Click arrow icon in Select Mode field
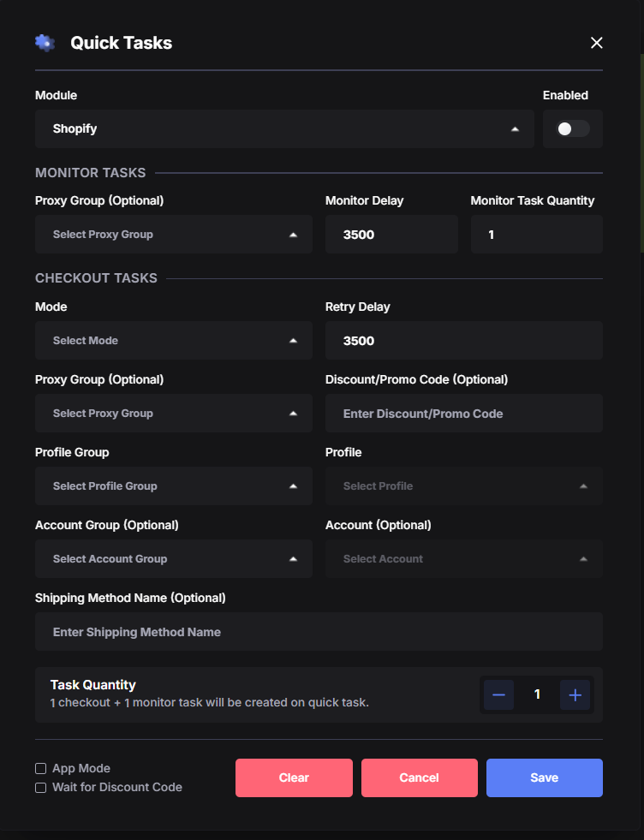This screenshot has height=840, width=644. coord(293,341)
